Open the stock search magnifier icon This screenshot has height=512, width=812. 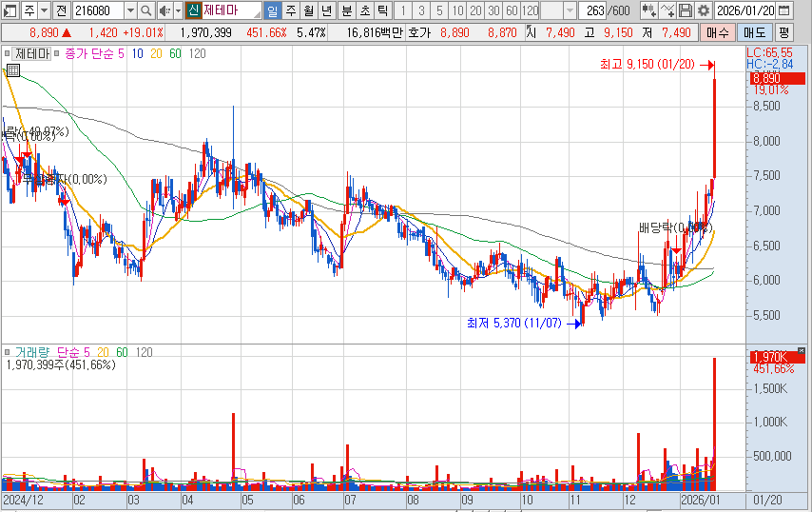click(x=145, y=10)
